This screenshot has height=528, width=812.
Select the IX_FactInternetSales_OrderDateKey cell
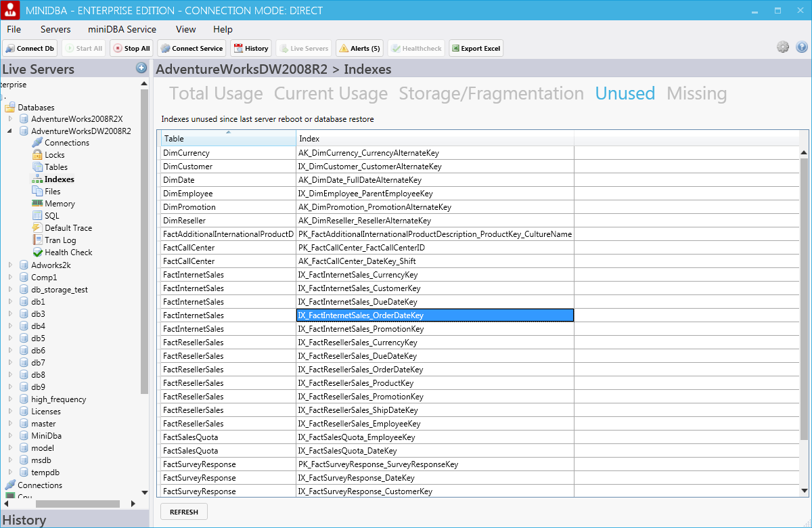435,315
